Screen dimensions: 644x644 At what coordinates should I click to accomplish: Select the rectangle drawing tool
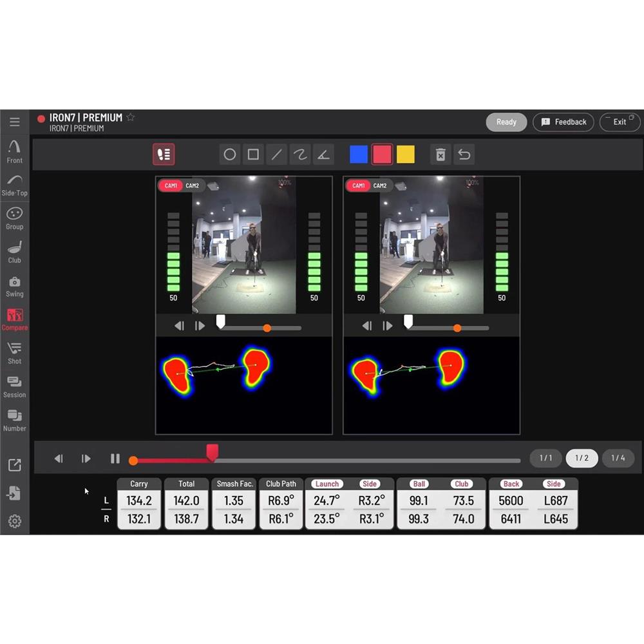pyautogui.click(x=253, y=155)
